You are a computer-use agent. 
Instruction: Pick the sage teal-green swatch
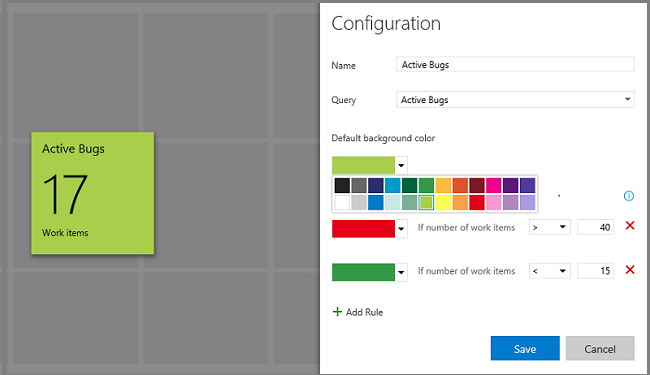[x=409, y=203]
